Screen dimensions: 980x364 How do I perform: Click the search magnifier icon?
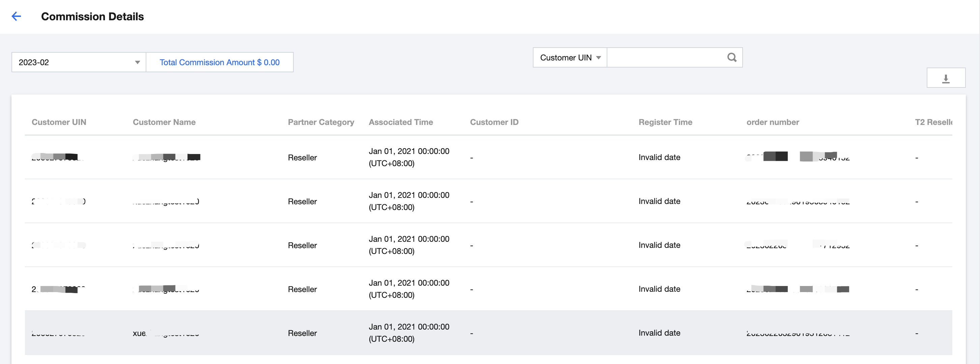click(x=731, y=57)
